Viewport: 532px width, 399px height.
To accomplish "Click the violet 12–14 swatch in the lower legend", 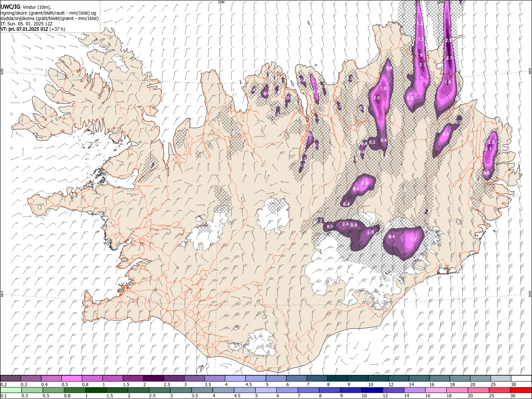I will click(x=393, y=390).
